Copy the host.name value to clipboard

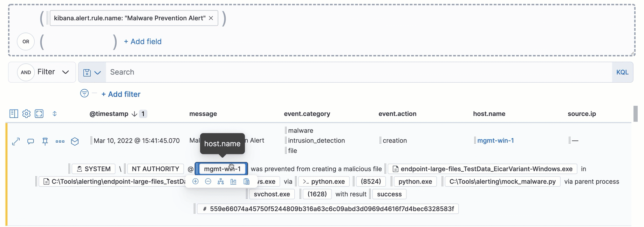pyautogui.click(x=247, y=181)
